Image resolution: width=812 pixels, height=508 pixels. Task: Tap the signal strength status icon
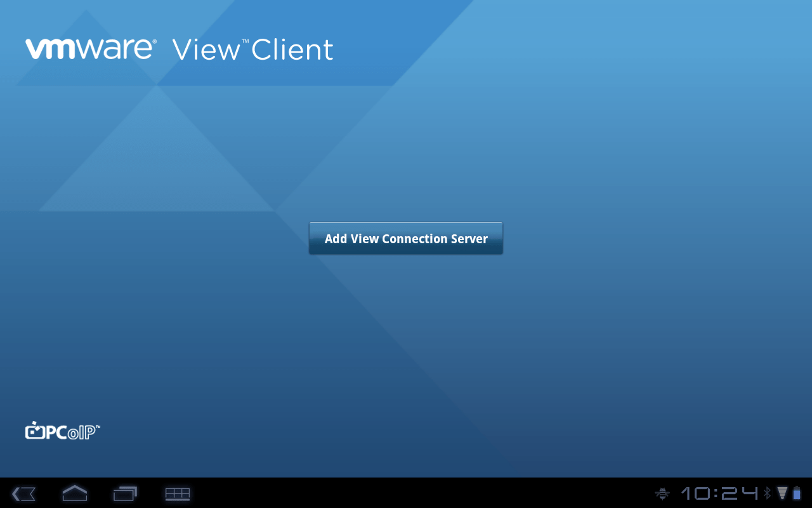(x=782, y=493)
